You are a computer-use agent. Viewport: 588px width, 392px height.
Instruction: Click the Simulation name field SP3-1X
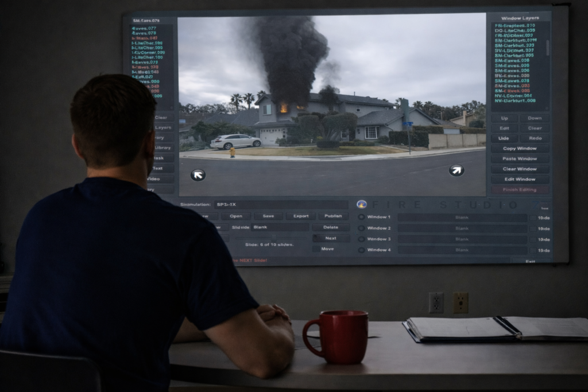point(281,205)
